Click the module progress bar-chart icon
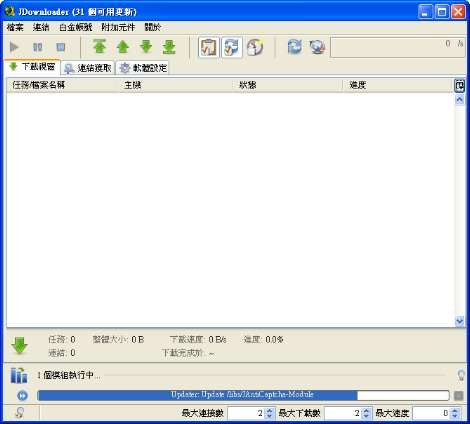The width and height of the screenshot is (470, 424). 19,376
